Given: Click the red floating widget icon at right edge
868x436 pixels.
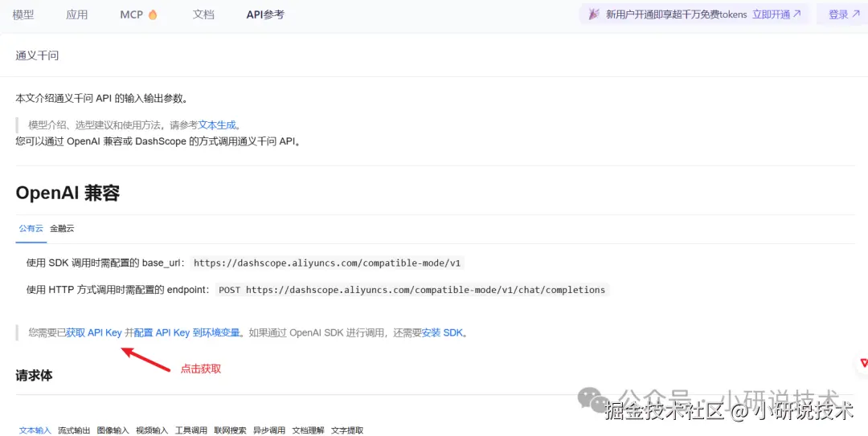Looking at the screenshot, I should (863, 363).
